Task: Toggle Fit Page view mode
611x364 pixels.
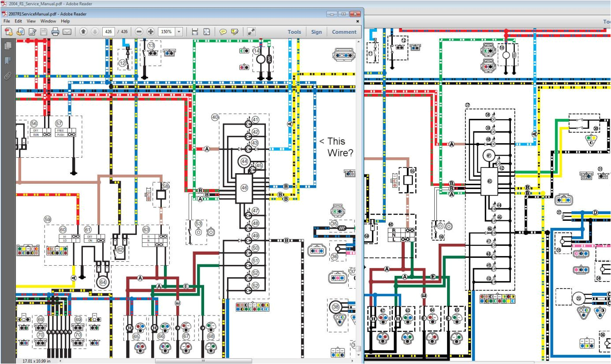Action: (x=206, y=31)
